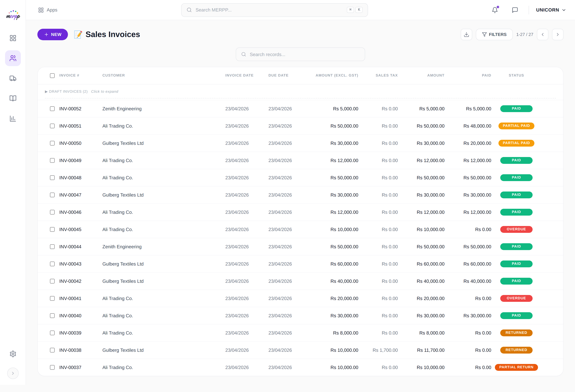Open the chat messages panel
Screen dimensions: 575x392
pyautogui.click(x=515, y=10)
